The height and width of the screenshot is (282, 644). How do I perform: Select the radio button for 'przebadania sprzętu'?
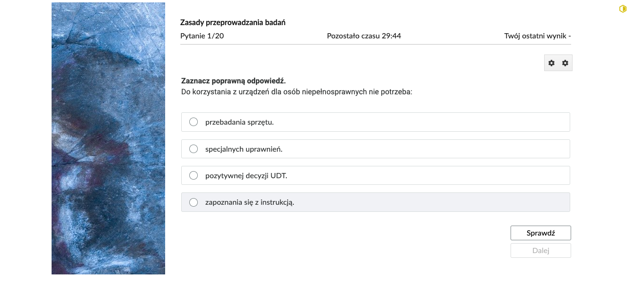194,122
